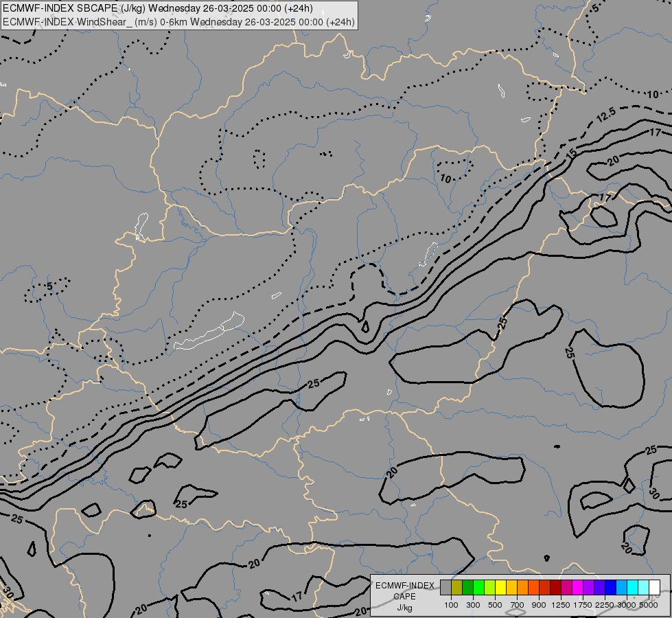Select the dark maroon legend swatch
The height and width of the screenshot is (618, 672).
point(555,587)
